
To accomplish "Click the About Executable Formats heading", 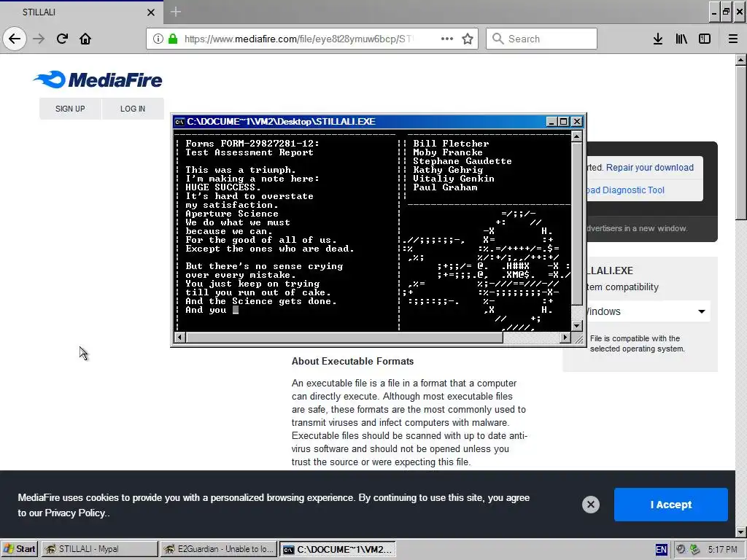I will click(352, 361).
